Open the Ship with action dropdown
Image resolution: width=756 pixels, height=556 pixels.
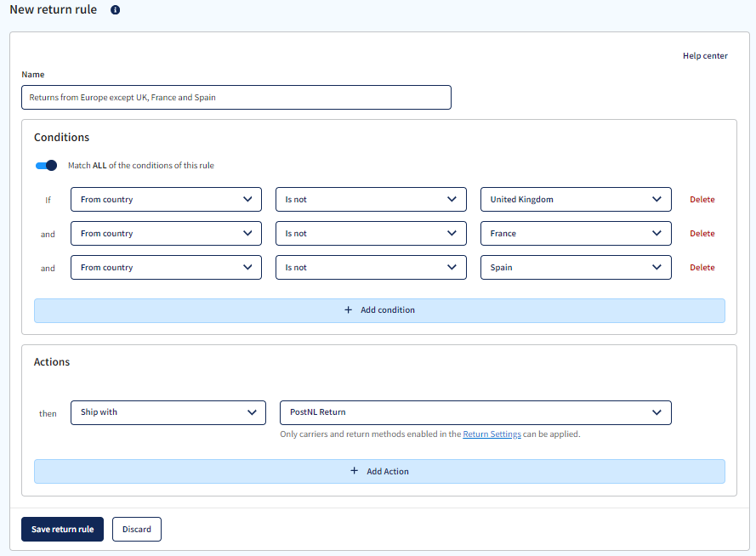point(168,412)
